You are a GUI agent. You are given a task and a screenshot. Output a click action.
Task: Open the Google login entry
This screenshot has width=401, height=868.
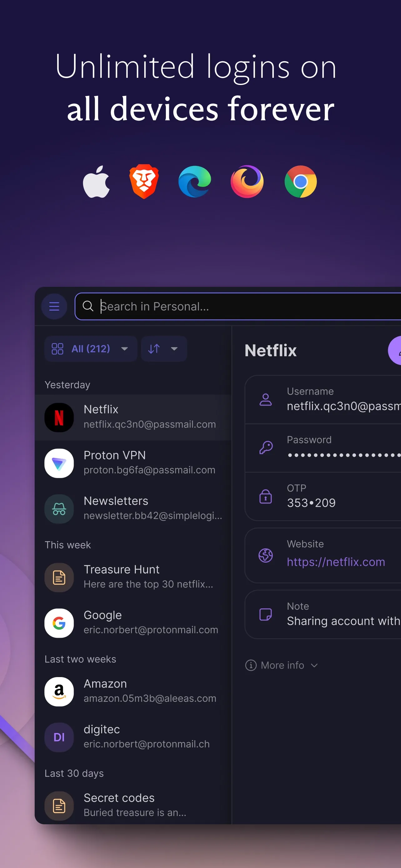tap(133, 623)
